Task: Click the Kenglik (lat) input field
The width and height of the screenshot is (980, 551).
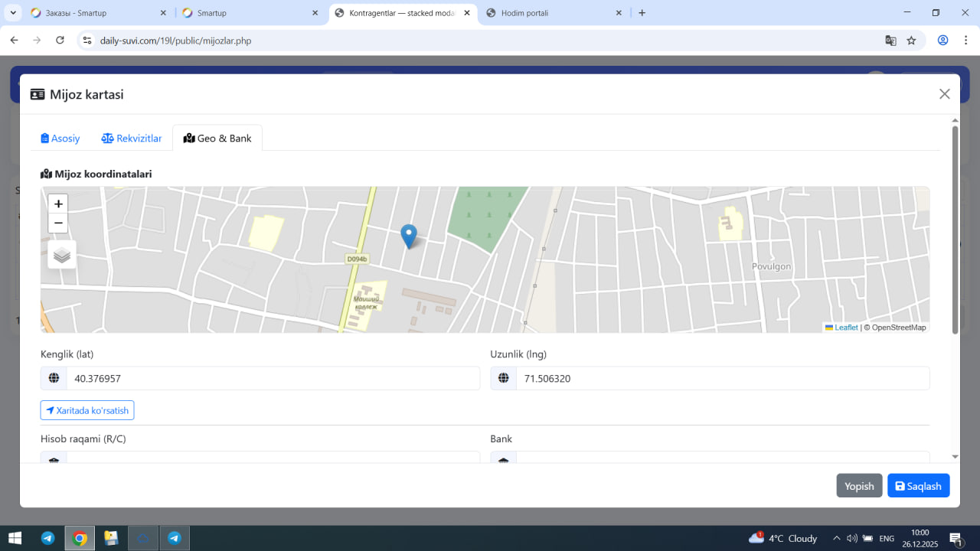Action: [272, 378]
